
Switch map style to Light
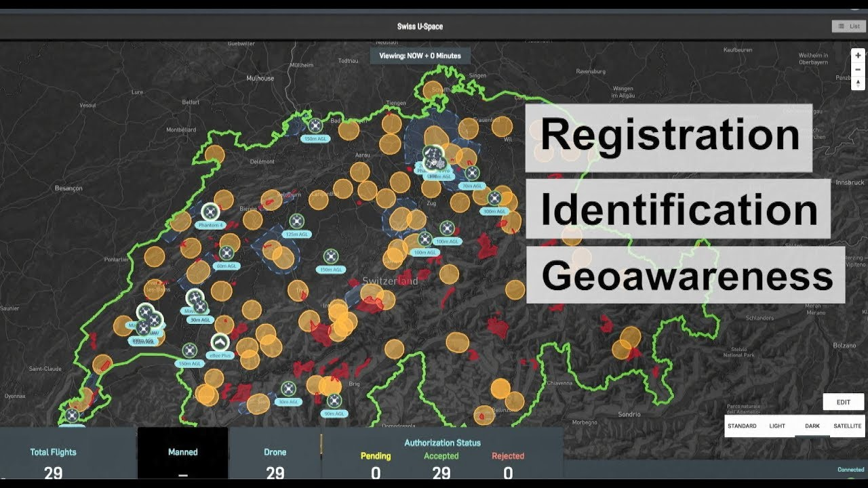[x=777, y=426]
